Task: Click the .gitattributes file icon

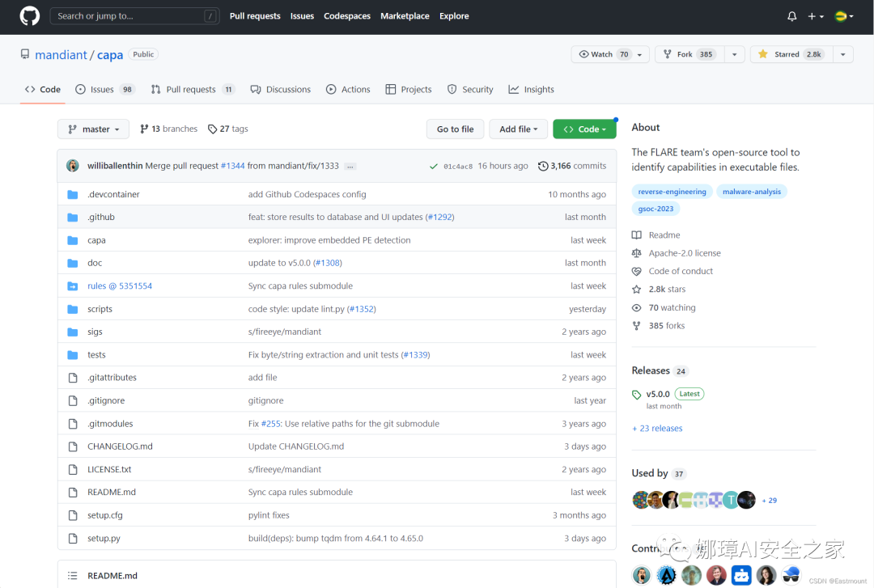Action: [x=73, y=378]
